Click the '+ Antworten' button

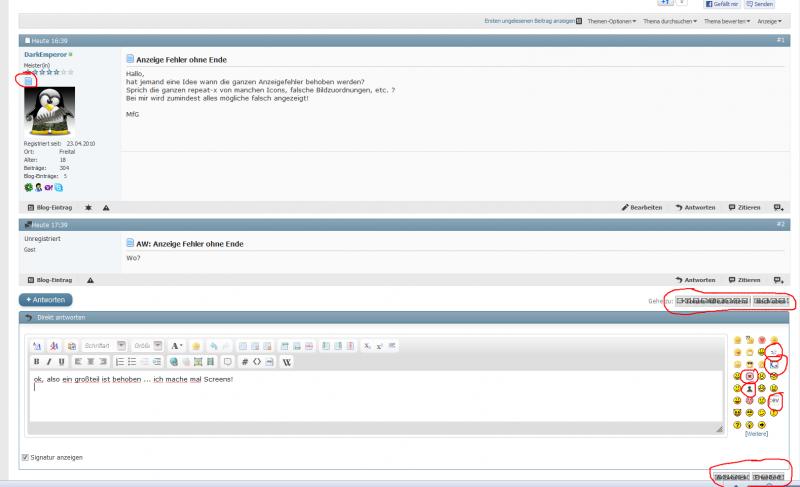point(45,299)
